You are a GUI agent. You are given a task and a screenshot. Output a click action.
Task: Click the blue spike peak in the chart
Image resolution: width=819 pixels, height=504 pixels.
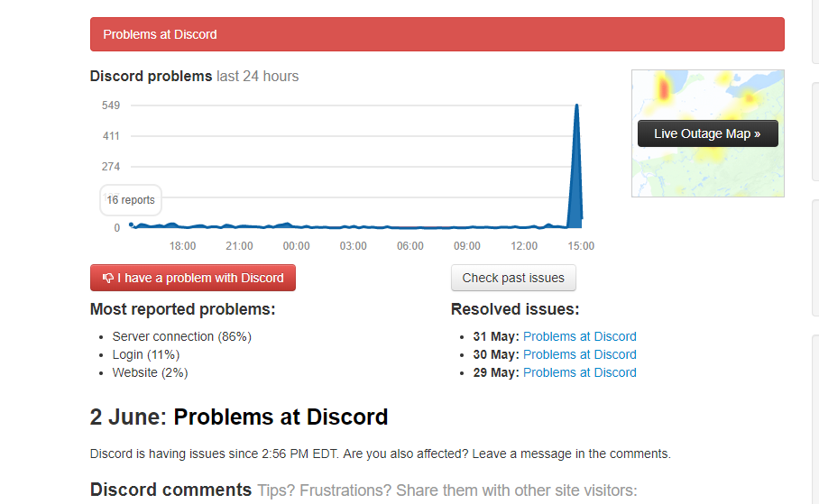coord(576,106)
